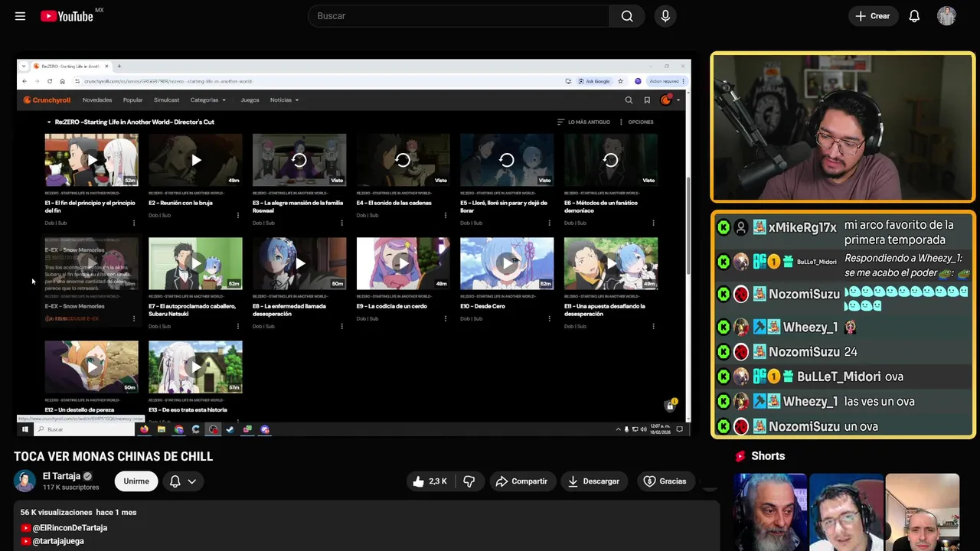The height and width of the screenshot is (551, 980).
Task: Click the Crunchyroll logo in the video
Action: tap(47, 99)
